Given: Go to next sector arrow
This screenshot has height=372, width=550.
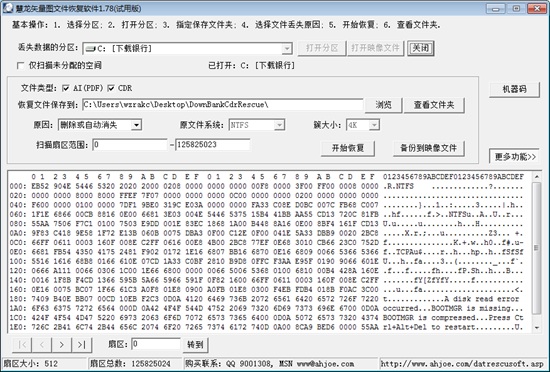Looking at the screenshot, I should (x=61, y=345).
